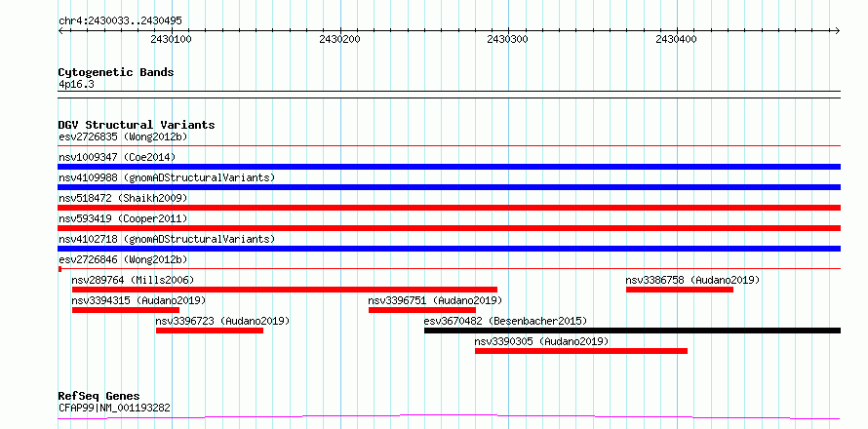Click the red bar of nsv3396723
The height and width of the screenshot is (429, 868).
[210, 331]
